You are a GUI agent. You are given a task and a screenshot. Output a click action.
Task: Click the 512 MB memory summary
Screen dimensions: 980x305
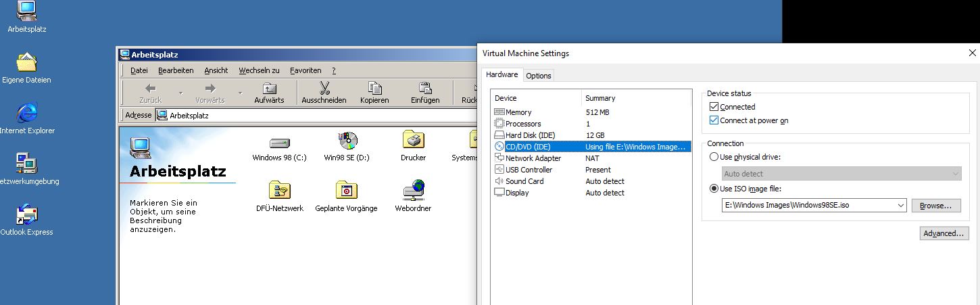pos(597,112)
